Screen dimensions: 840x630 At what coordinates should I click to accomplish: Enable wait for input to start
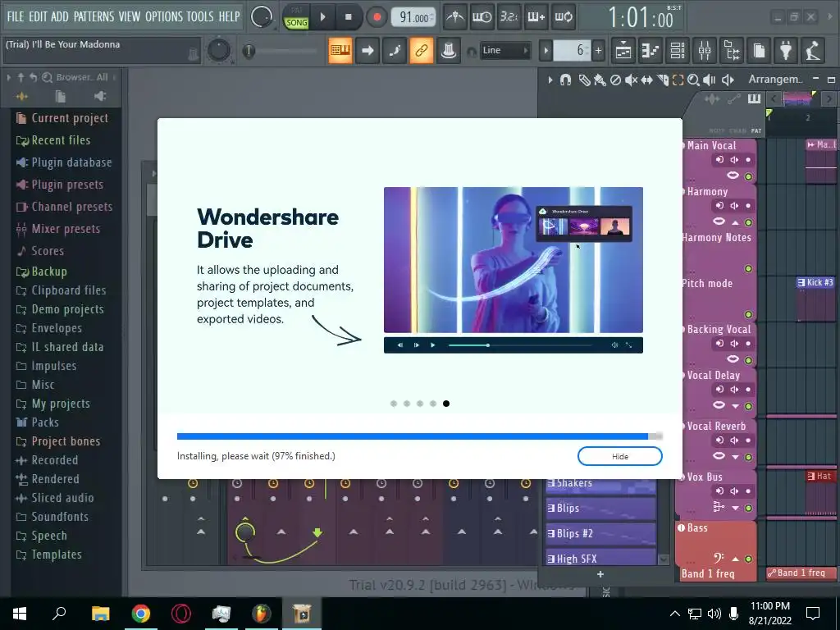click(482, 17)
